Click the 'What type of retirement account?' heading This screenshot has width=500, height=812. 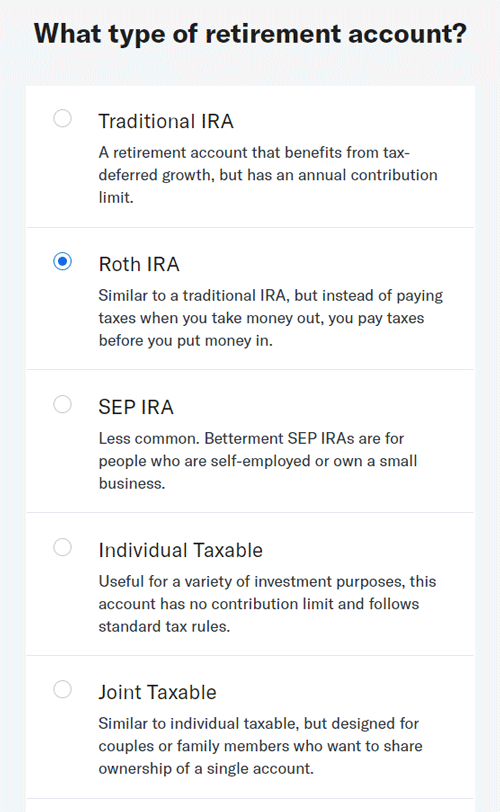pos(250,34)
